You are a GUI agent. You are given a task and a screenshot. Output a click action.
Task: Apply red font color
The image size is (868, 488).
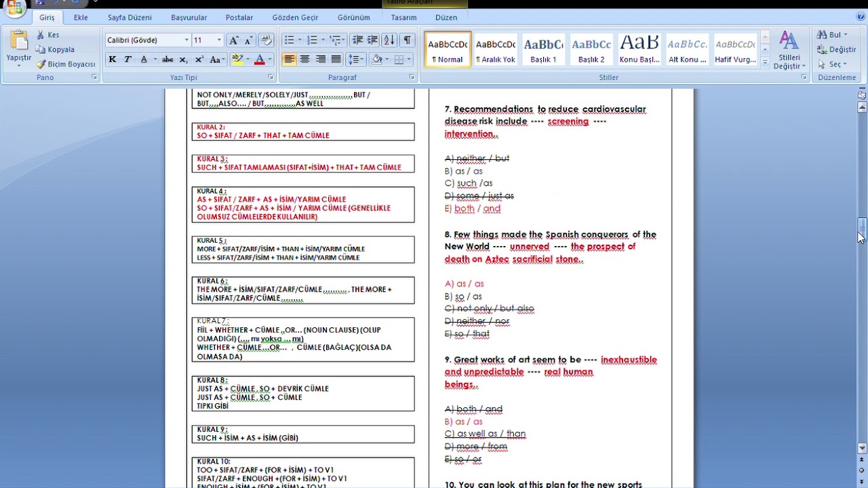coord(259,60)
